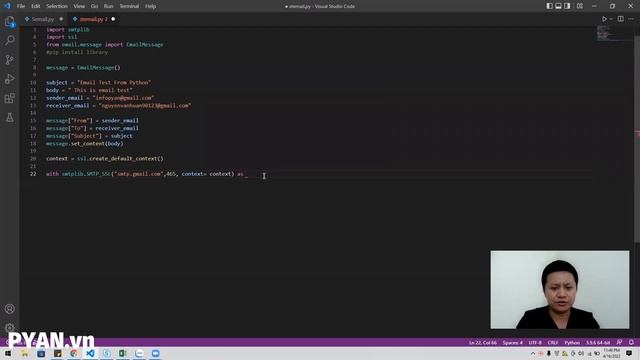
Task: Change indentation via Spaces: 4
Action: coord(513,342)
